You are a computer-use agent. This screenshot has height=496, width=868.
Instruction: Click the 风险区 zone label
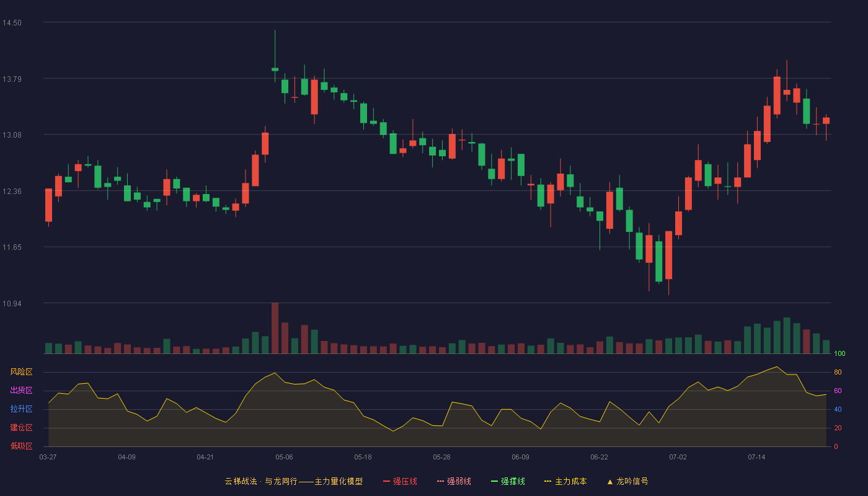[x=21, y=372]
